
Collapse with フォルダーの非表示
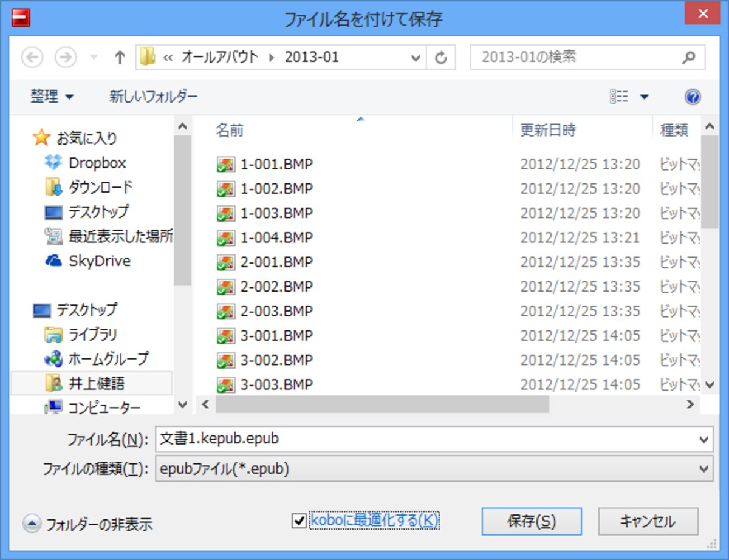(88, 524)
